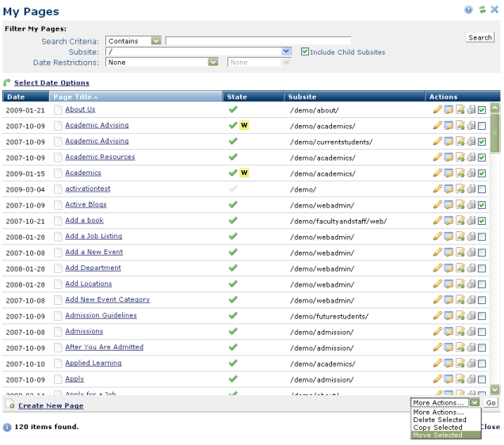Viewport: 504px width, 445px height.
Task: Click the help icon in the header
Action: (468, 10)
